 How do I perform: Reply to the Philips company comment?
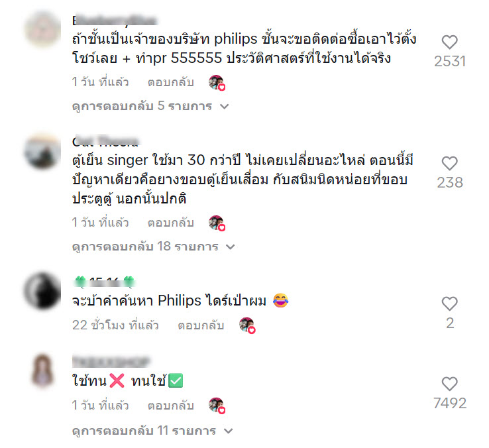[x=170, y=82]
